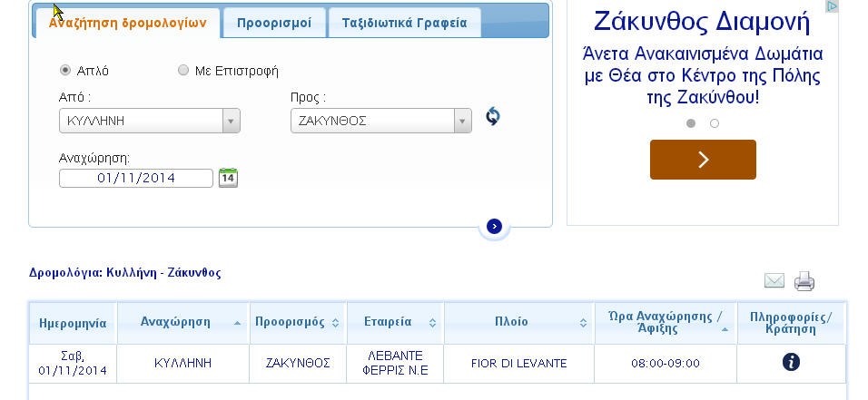Viewport: 868px width, 400px height.
Task: Click the envelope email icon
Action: 774,281
